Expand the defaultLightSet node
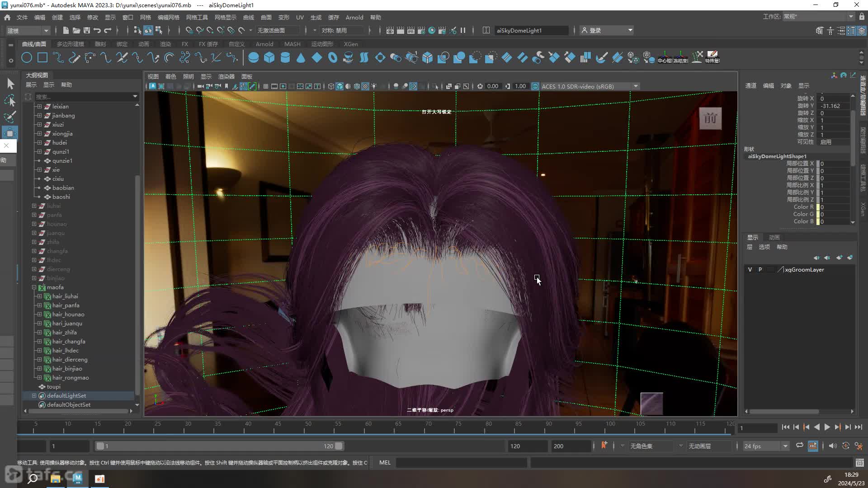The height and width of the screenshot is (488, 868). 34,396
